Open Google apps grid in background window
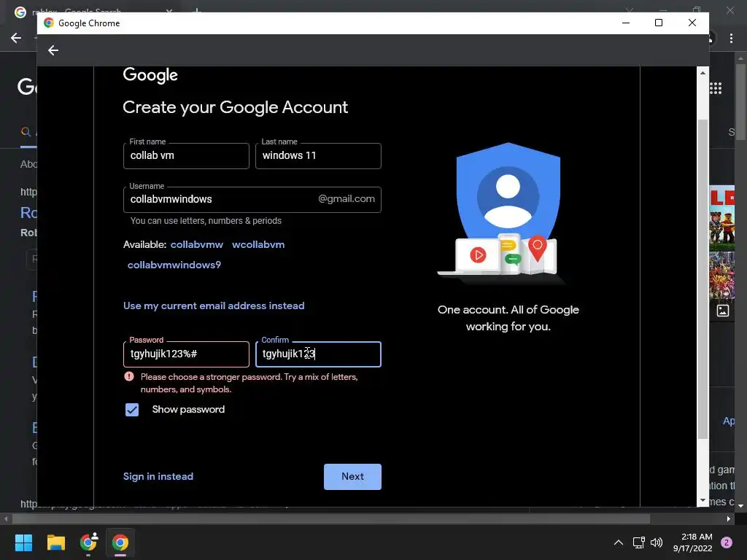This screenshot has height=560, width=747. [x=716, y=88]
